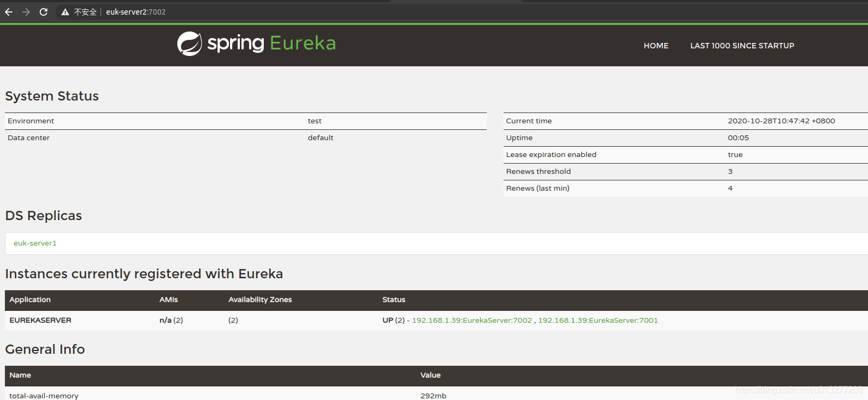868x400 pixels.
Task: Click the spring Eureka title text
Action: coord(271,43)
